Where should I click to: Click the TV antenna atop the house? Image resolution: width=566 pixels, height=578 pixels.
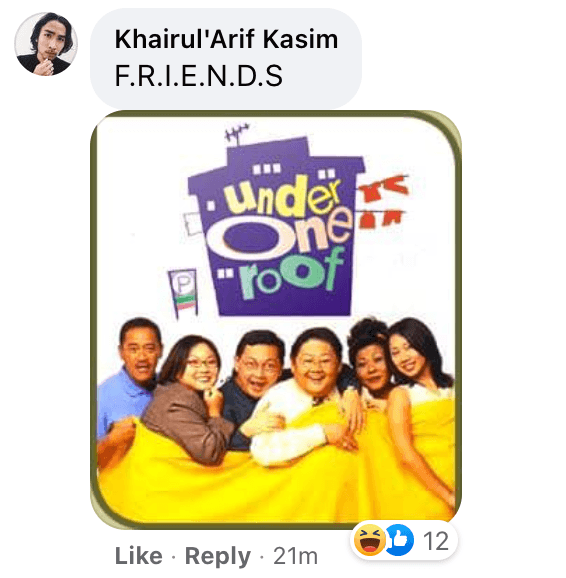point(237,135)
